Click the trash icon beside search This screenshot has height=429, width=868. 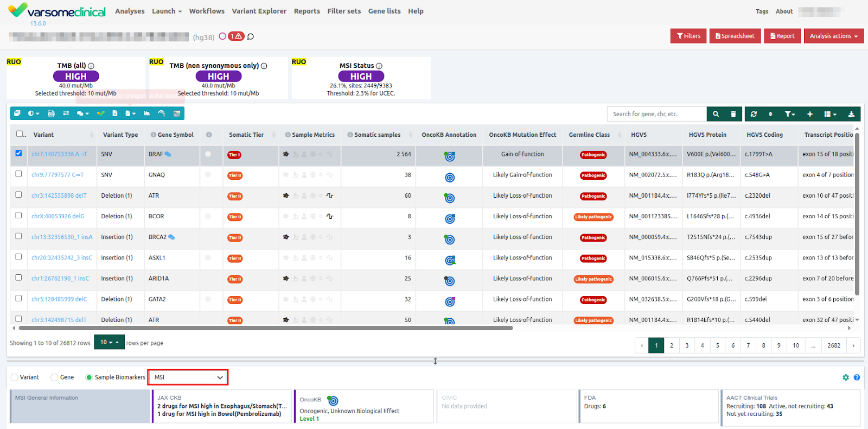pos(733,114)
